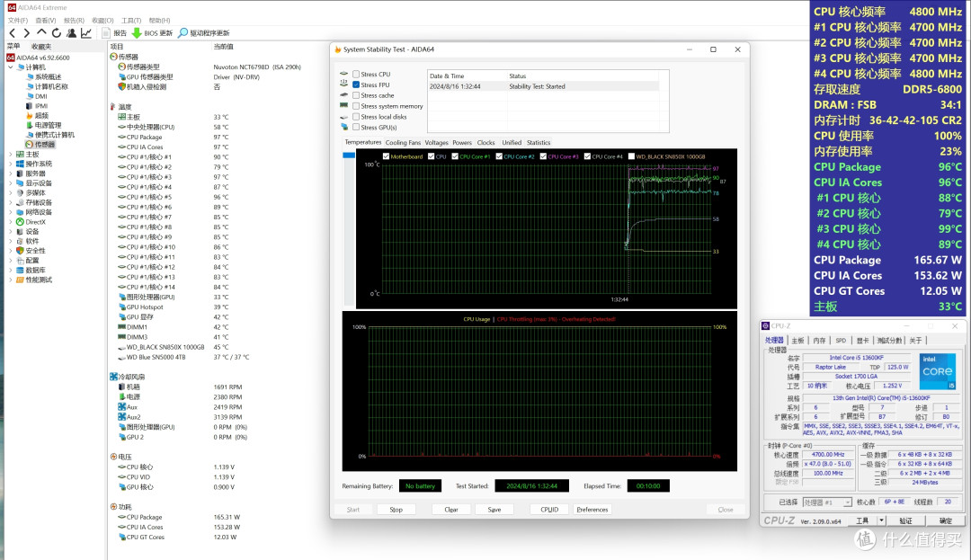This screenshot has width=971, height=560.
Task: Expand the DirectX tree node
Action: click(11, 221)
